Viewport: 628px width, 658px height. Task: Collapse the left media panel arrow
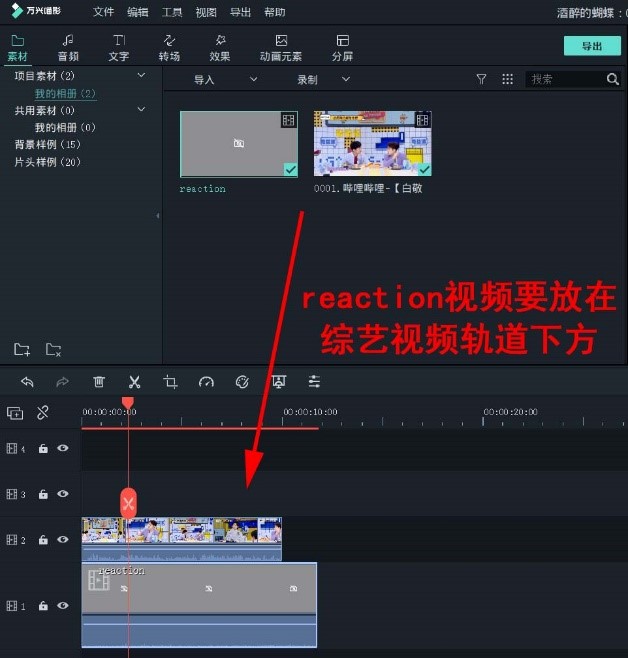coord(158,216)
